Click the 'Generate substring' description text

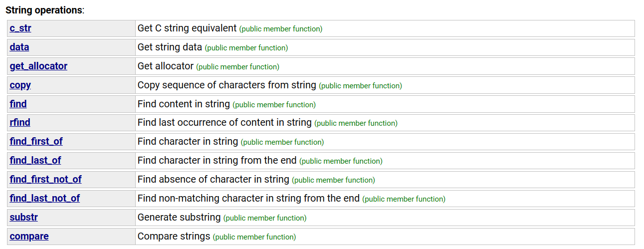tap(179, 218)
